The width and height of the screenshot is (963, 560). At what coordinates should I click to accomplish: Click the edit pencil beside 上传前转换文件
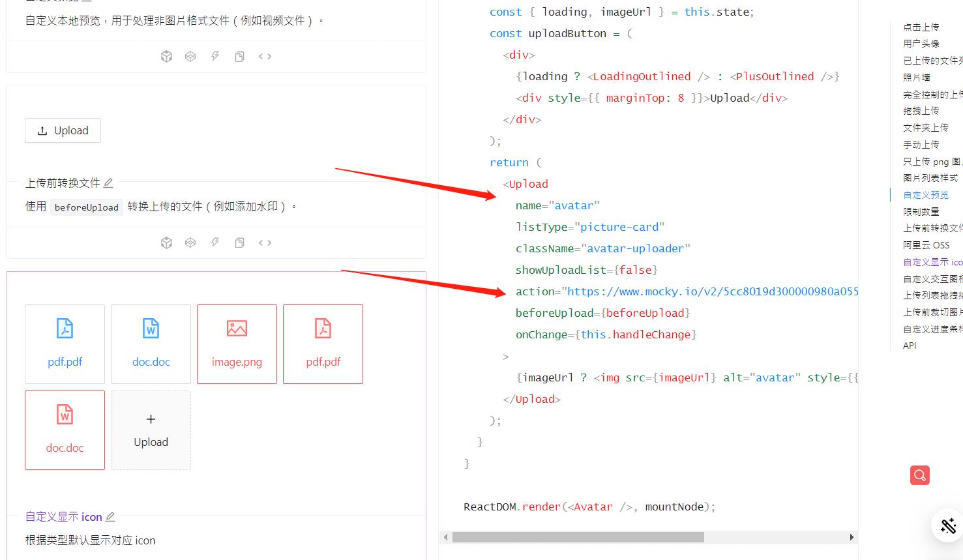108,183
